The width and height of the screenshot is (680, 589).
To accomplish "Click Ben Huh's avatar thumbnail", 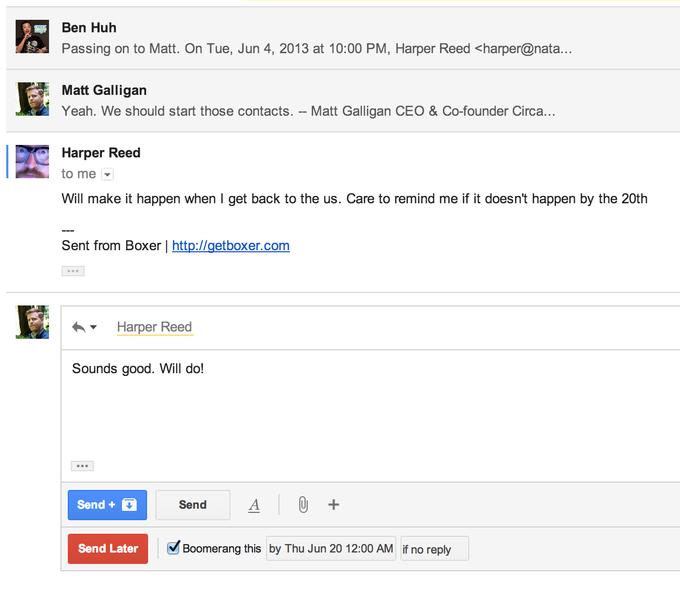I will (x=32, y=37).
